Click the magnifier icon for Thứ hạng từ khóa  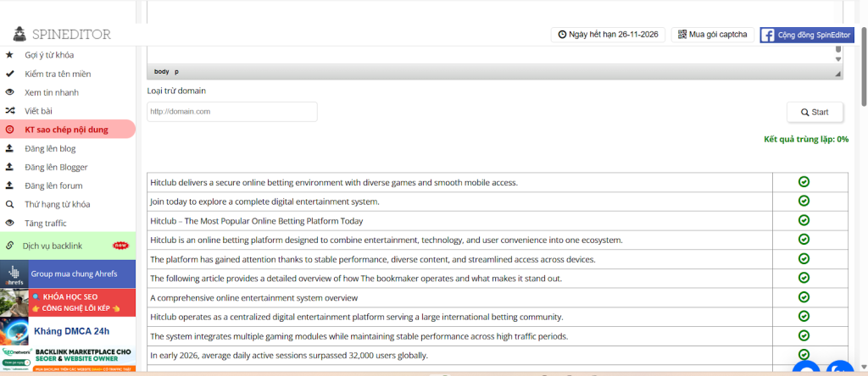click(x=9, y=204)
